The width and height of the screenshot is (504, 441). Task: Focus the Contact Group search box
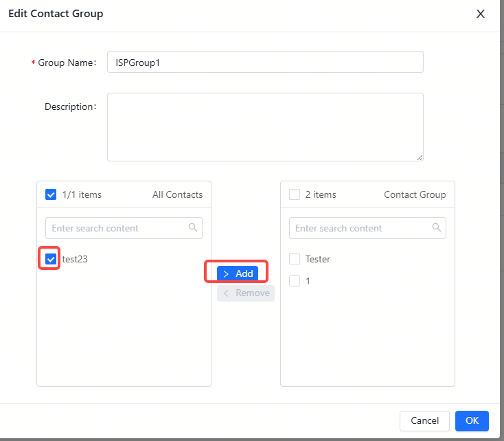click(358, 228)
